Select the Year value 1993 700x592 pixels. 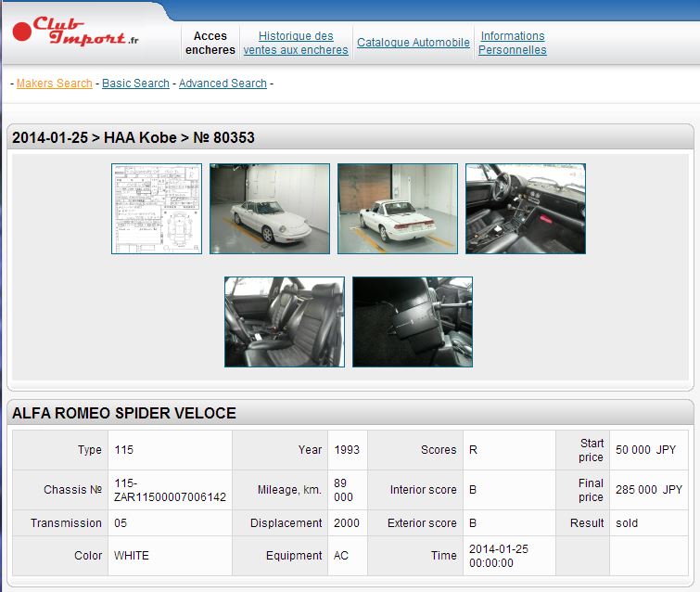pos(347,450)
